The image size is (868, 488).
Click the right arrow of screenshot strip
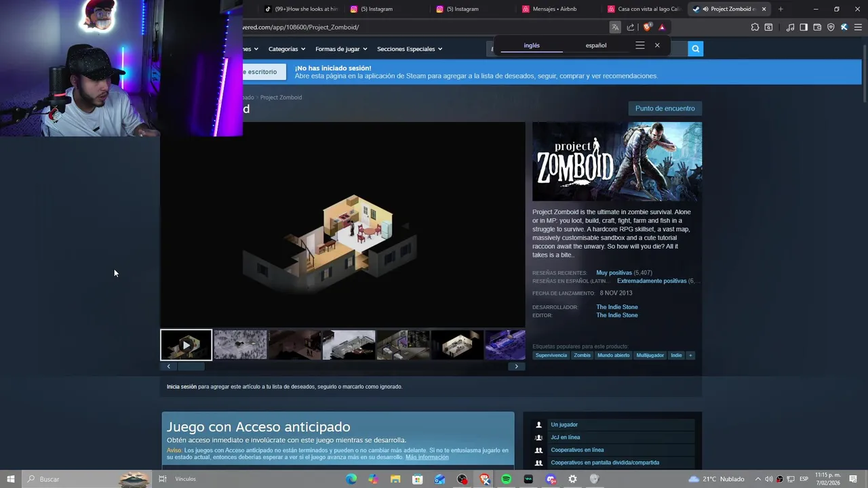(516, 367)
